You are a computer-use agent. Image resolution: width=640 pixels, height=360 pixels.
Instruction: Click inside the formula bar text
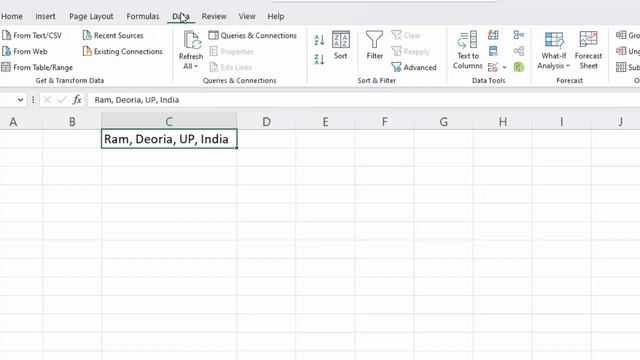point(137,100)
